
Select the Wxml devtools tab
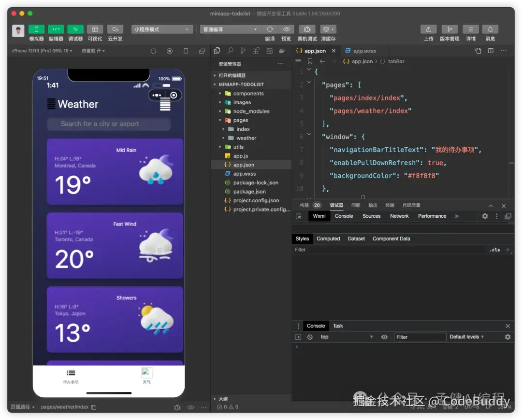tap(319, 216)
